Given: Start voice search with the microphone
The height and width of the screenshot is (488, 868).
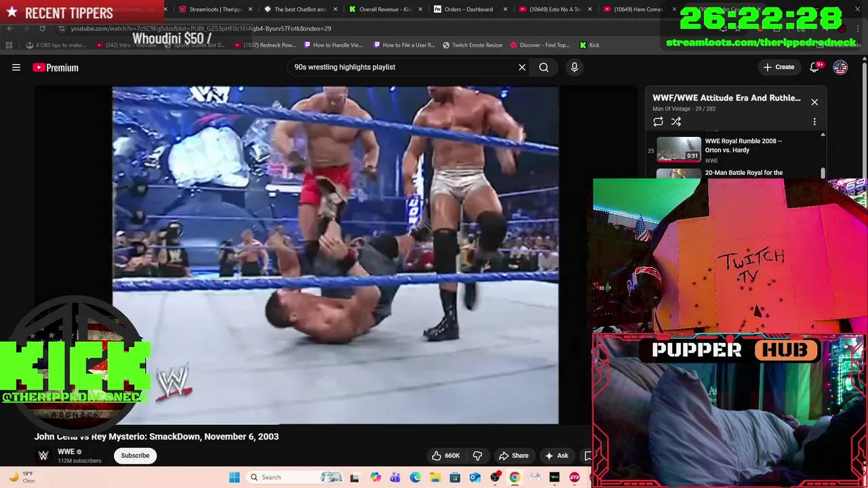Looking at the screenshot, I should (x=574, y=67).
